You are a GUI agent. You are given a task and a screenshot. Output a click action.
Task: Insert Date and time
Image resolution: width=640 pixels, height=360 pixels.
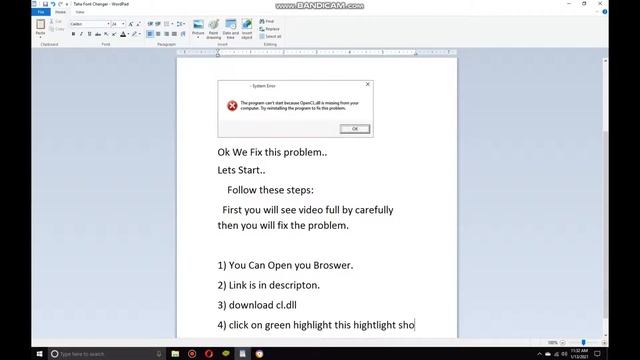(231, 29)
